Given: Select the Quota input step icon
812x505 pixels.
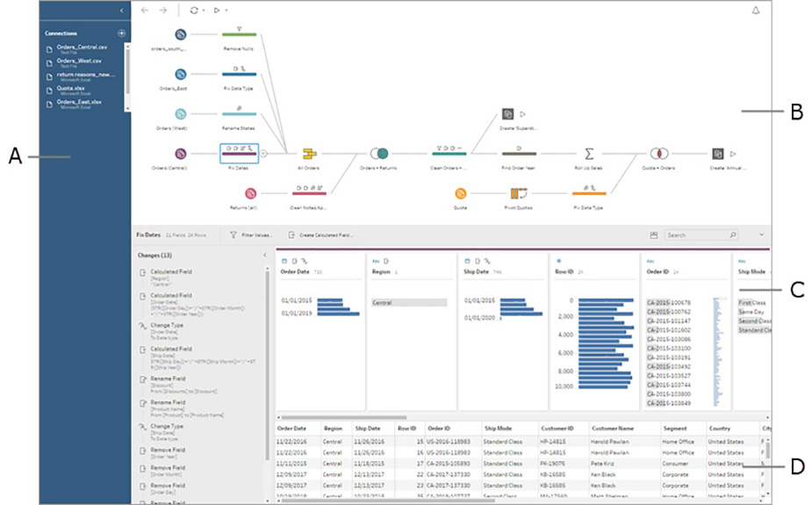Looking at the screenshot, I should 460,194.
